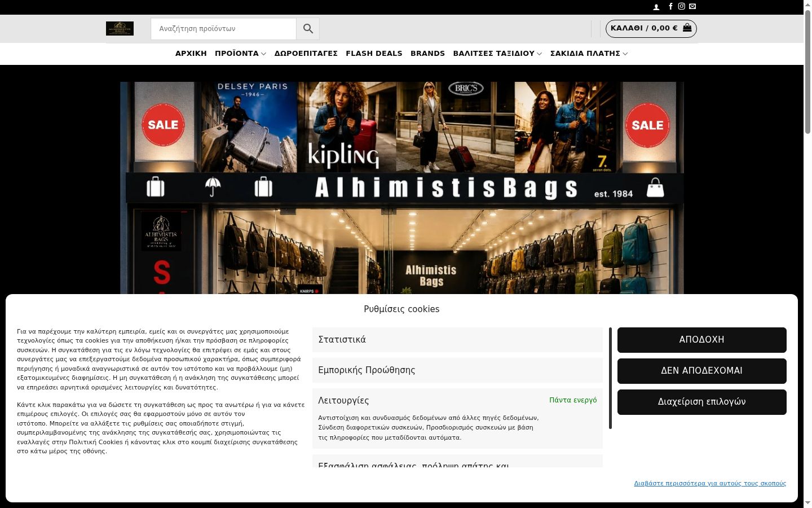Expand the Στατιστικά cookie category
812x508 pixels.
[x=457, y=340]
